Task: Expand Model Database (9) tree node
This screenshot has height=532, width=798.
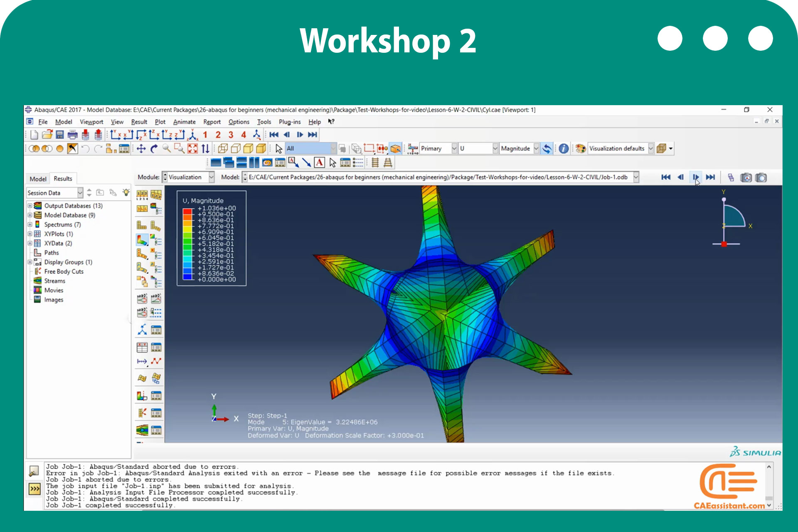Action: (30, 215)
